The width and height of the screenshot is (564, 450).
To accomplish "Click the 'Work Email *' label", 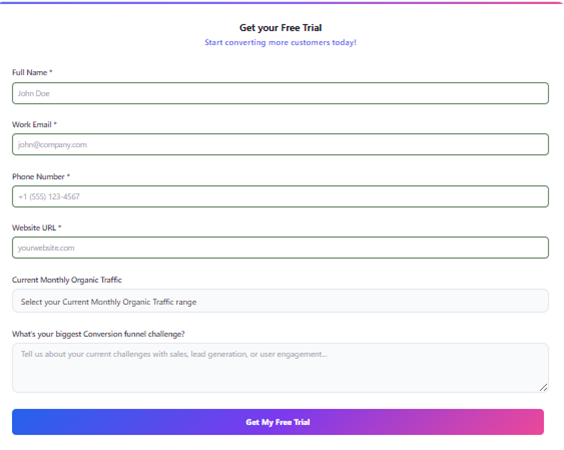I will (35, 124).
